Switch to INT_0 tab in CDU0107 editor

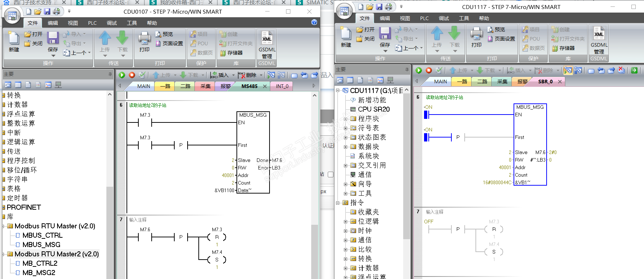[x=282, y=86]
